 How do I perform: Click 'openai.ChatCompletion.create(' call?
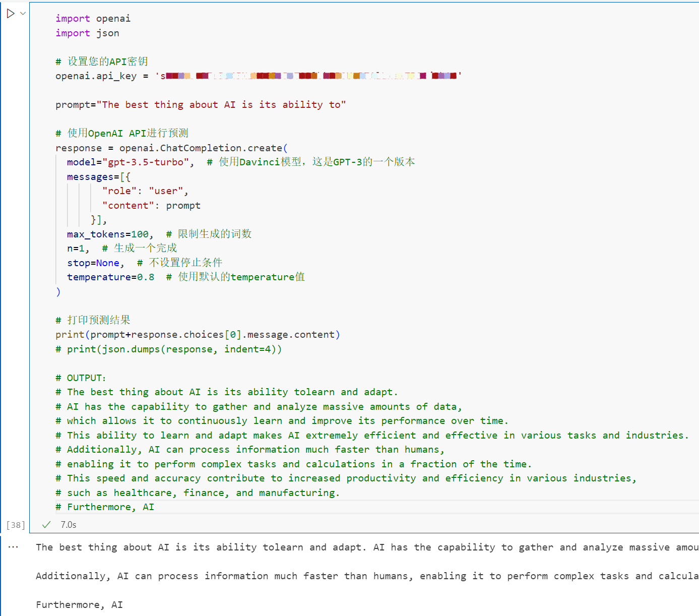[204, 148]
